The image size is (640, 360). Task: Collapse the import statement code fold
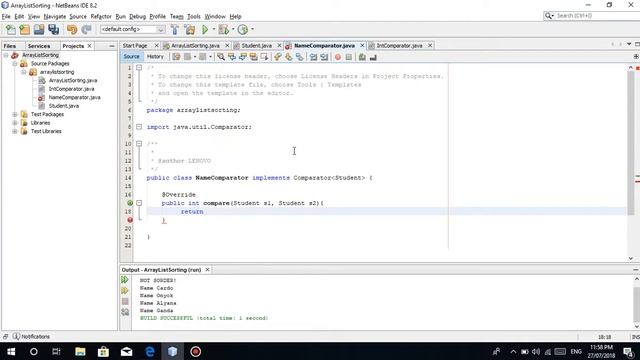[139, 127]
